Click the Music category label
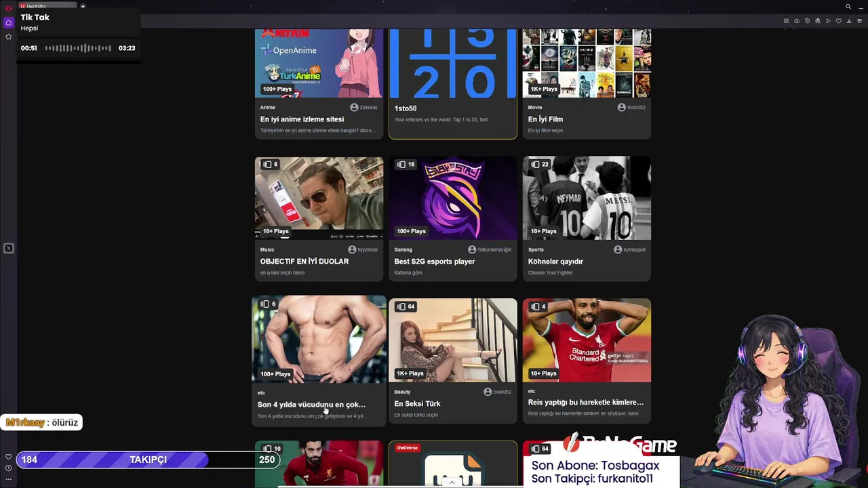The width and height of the screenshot is (868, 488). coord(267,249)
